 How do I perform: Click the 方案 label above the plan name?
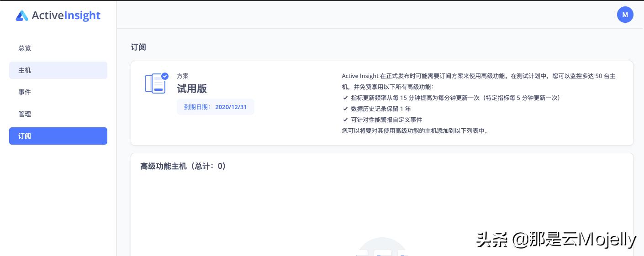click(x=183, y=76)
